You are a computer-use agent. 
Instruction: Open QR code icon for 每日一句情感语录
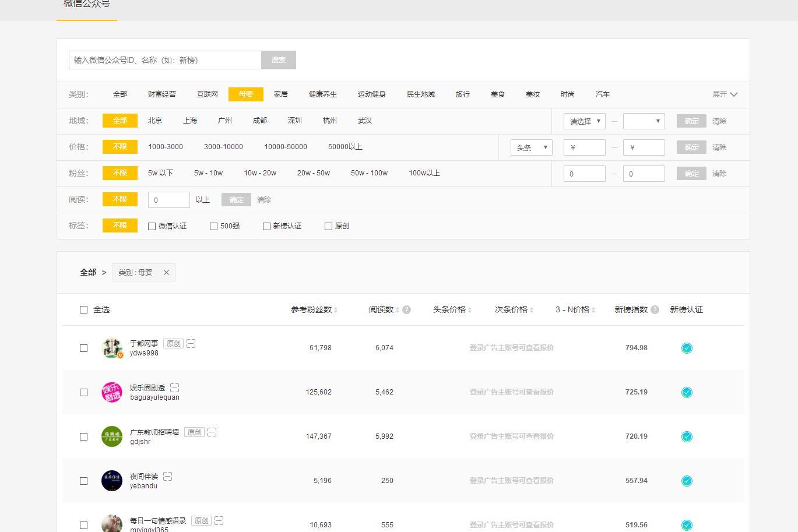coord(219,521)
